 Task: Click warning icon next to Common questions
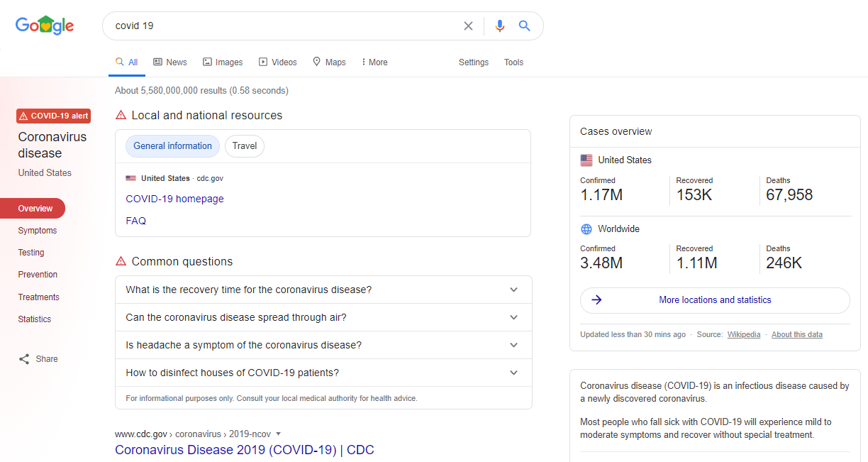pyautogui.click(x=121, y=261)
